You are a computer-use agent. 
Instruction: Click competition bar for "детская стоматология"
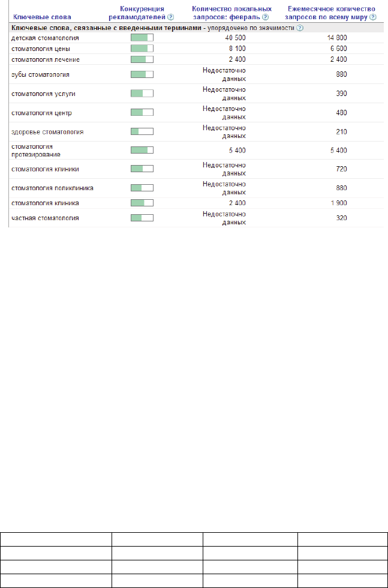[142, 38]
